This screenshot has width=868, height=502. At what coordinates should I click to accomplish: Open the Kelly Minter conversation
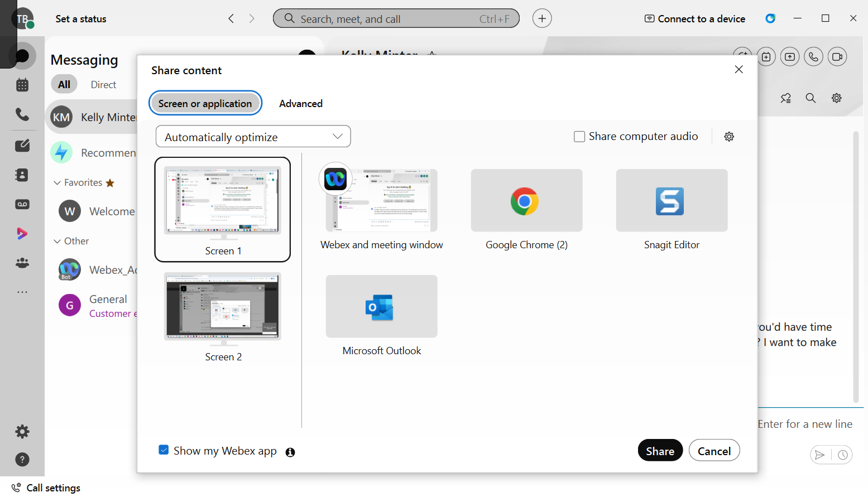point(92,117)
